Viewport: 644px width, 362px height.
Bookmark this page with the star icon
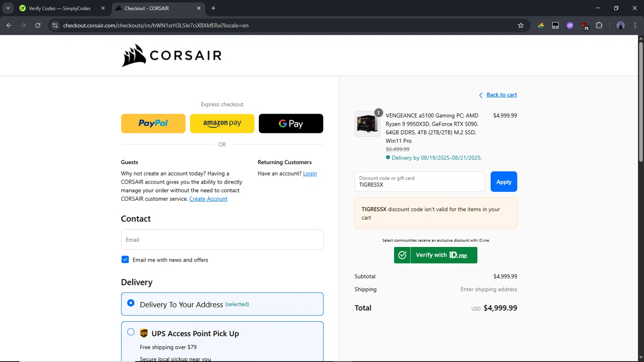[521, 25]
